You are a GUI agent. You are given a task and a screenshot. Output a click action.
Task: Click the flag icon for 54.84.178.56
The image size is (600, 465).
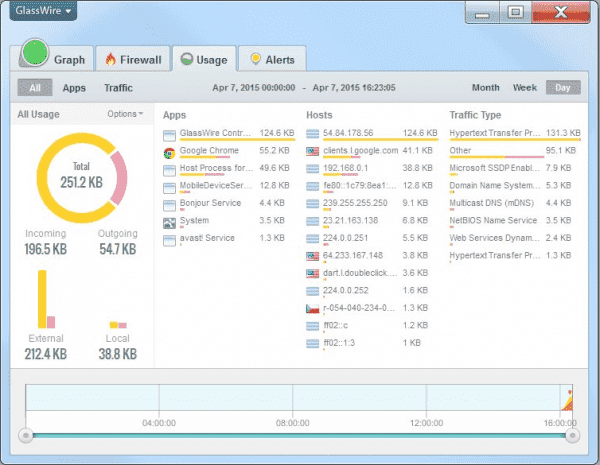coord(312,134)
